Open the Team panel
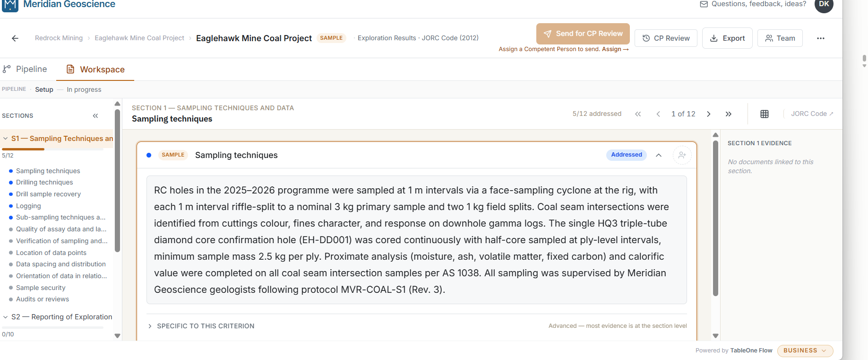 (x=780, y=38)
